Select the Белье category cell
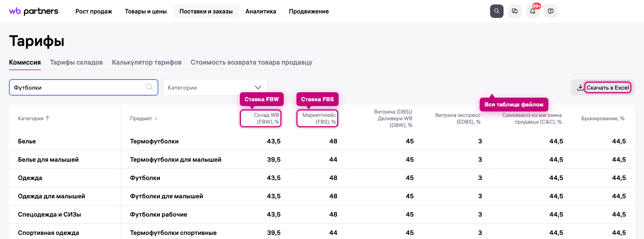The image size is (644, 239). 27,141
